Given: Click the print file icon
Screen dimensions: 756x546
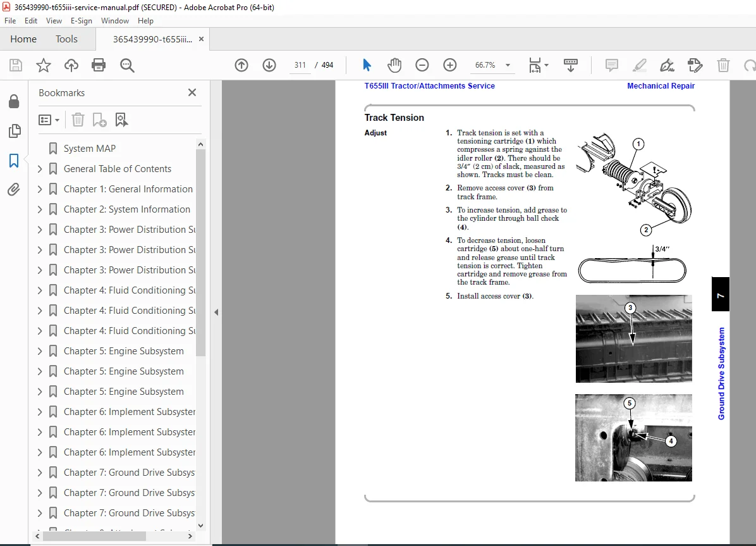Looking at the screenshot, I should coord(99,65).
